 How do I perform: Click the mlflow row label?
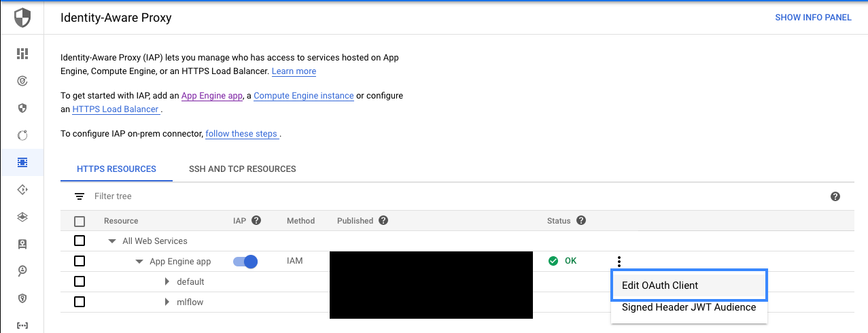190,302
